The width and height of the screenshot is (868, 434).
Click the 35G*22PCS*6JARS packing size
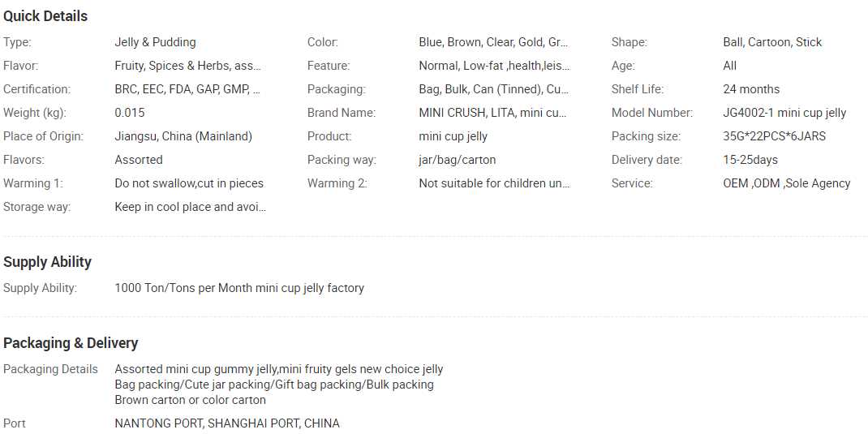(774, 136)
